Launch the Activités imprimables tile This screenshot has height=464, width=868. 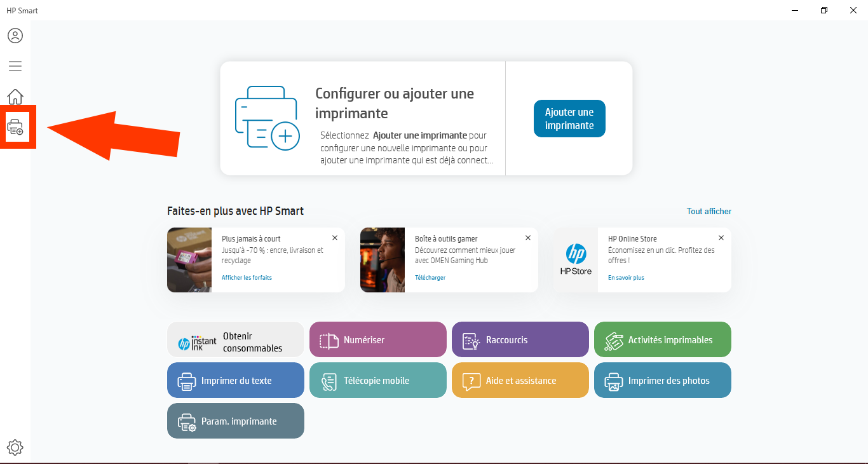click(x=663, y=339)
